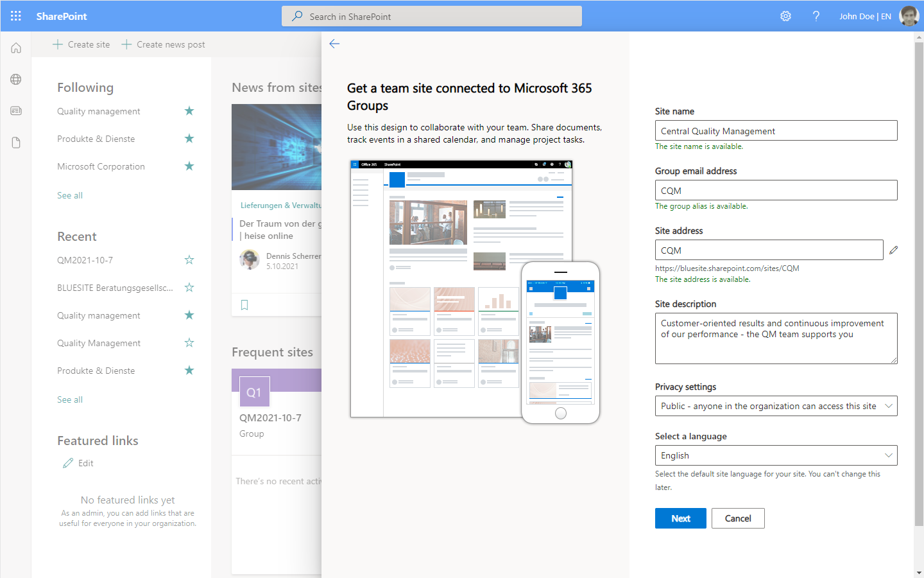Open Der Traum von der news headline
This screenshot has width=924, height=578.
280,229
